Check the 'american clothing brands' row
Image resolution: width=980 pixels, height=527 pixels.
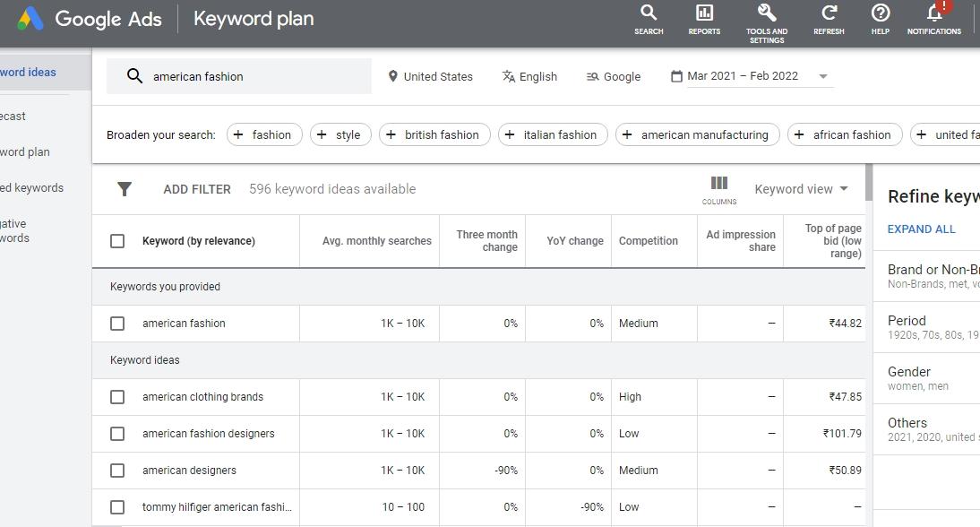pos(117,397)
